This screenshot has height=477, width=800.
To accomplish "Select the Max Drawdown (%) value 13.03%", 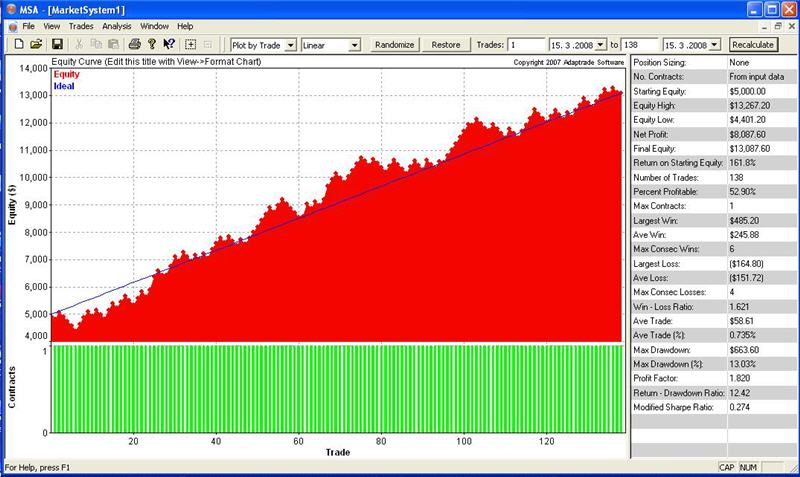I will point(742,364).
